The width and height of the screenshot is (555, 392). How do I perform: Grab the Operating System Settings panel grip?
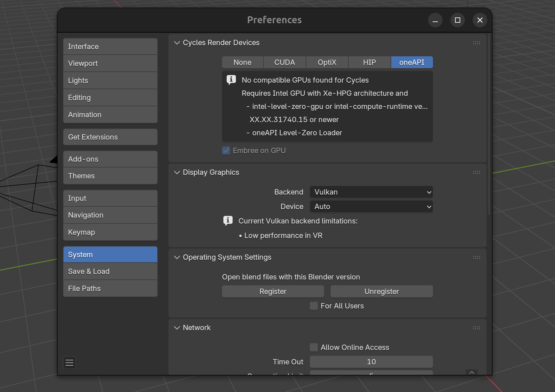[x=476, y=257]
